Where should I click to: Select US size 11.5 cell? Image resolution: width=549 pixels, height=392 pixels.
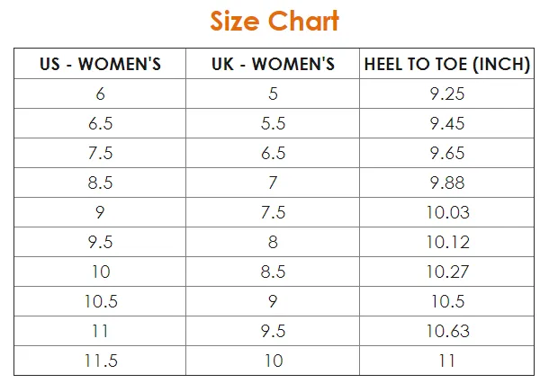[x=100, y=361]
